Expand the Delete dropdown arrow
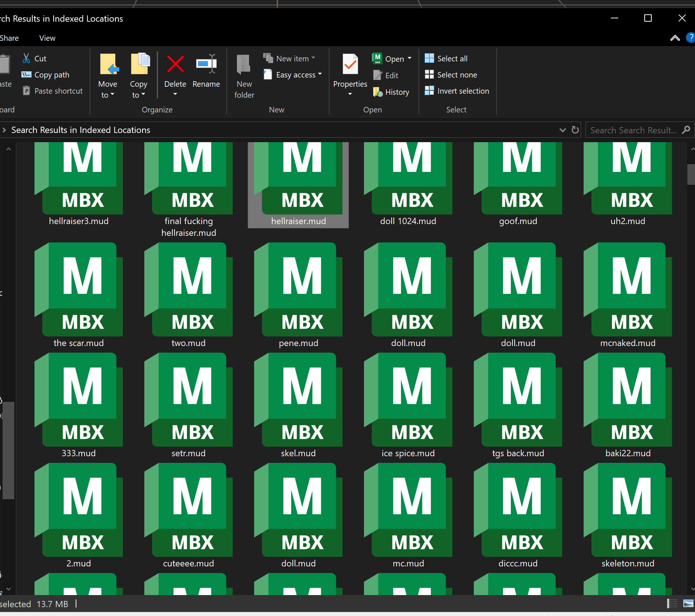This screenshot has height=616, width=695. point(175,94)
